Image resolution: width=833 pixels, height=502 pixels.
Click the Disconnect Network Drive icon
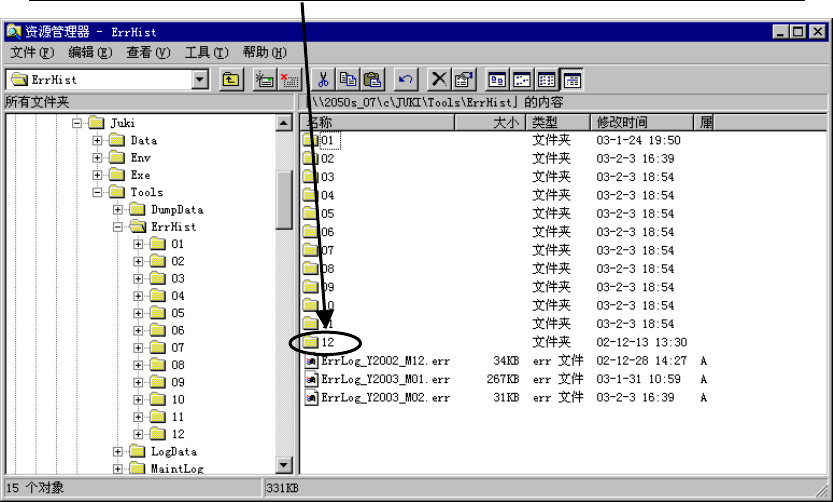point(288,80)
